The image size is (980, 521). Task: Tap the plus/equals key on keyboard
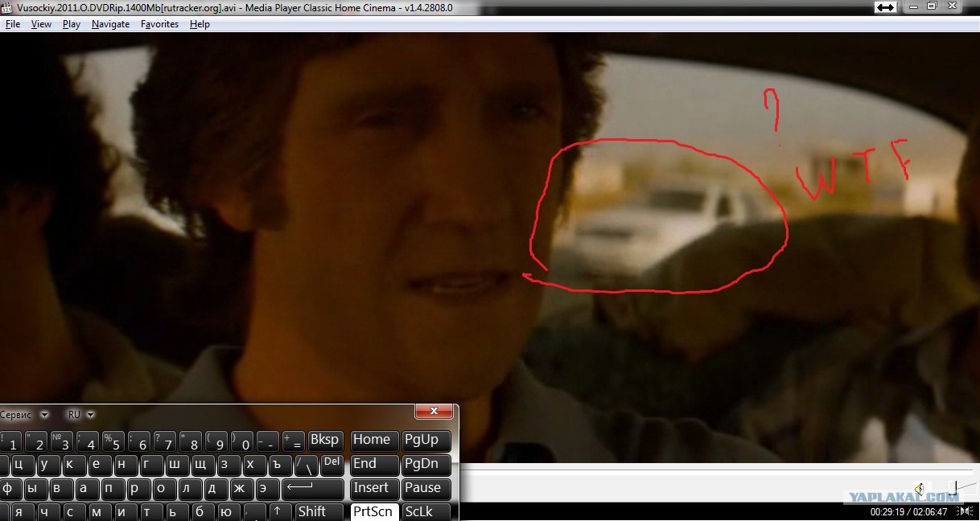point(294,441)
